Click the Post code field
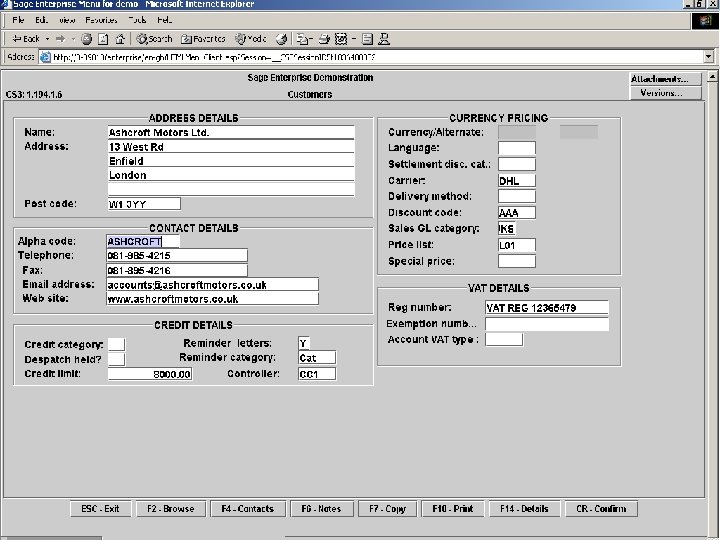The width and height of the screenshot is (720, 540). point(144,204)
